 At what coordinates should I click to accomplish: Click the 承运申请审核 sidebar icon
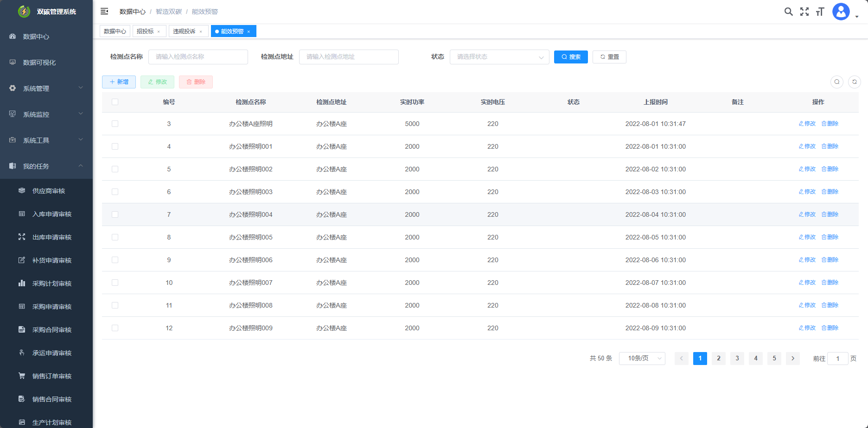[x=22, y=352]
